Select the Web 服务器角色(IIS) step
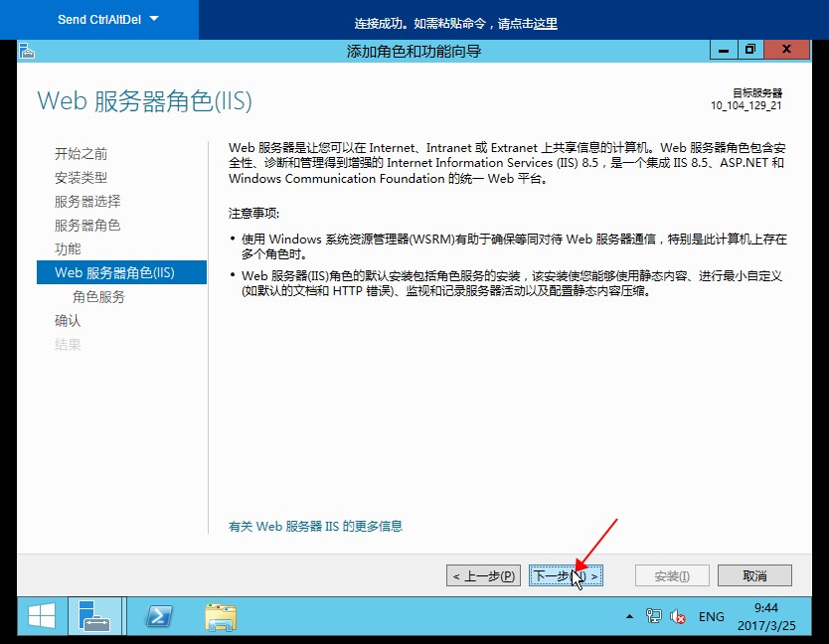 (x=121, y=272)
